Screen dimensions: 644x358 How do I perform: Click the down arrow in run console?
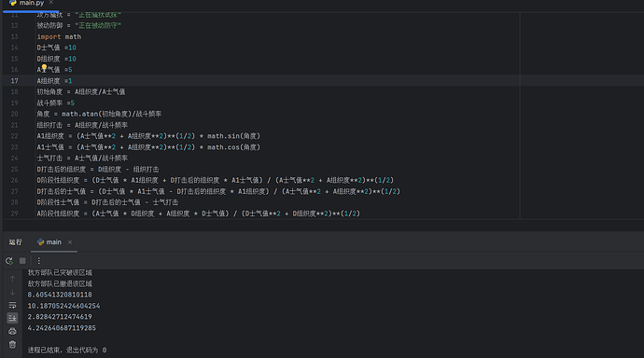click(x=12, y=292)
